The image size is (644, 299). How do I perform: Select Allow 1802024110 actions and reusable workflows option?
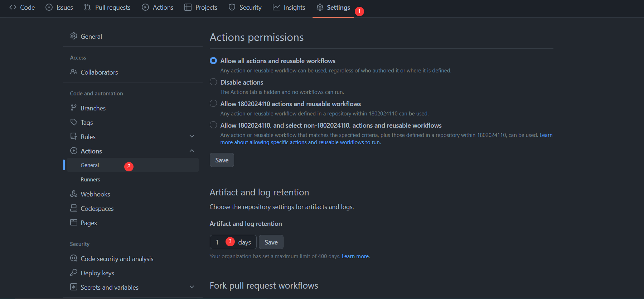coord(213,104)
